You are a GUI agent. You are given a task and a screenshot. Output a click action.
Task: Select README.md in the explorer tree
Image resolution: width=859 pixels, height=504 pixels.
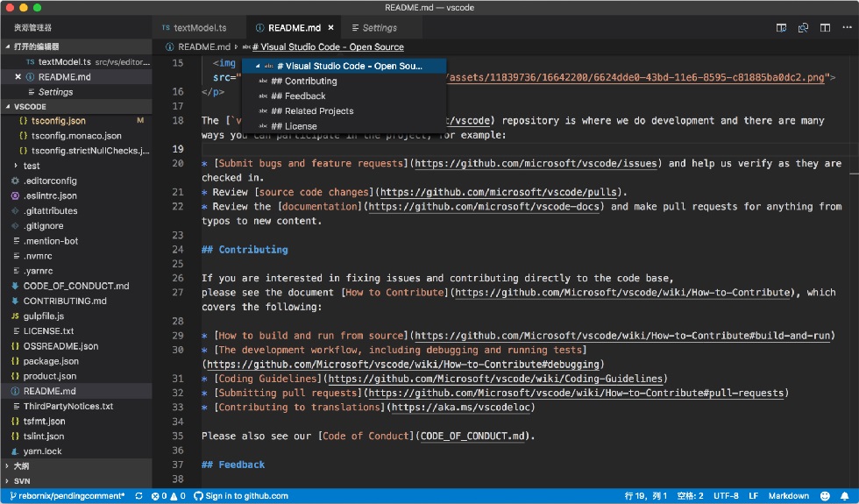point(76,391)
